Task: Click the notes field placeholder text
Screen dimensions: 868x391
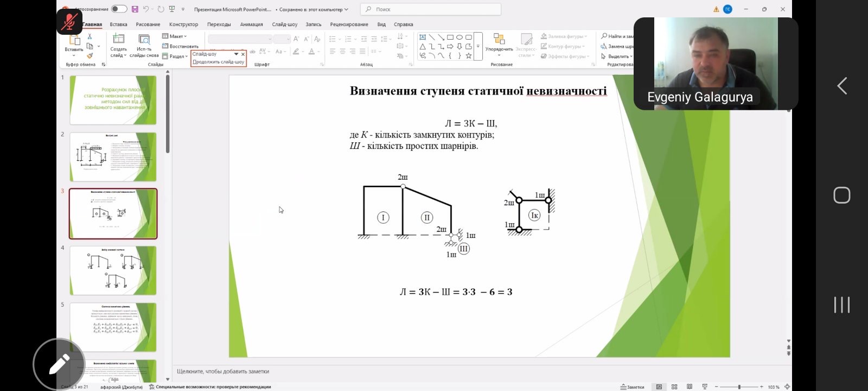Action: click(223, 371)
